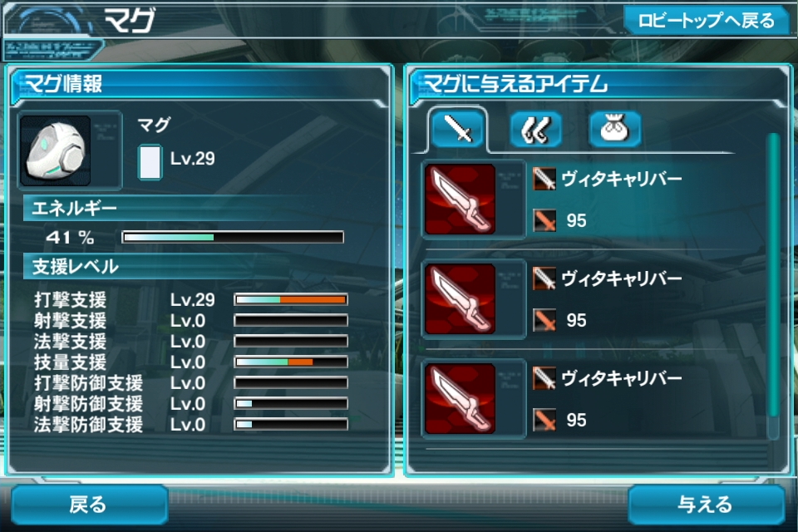
Task: Select second ヴィタキャリバー sword thumbnail
Action: (460, 299)
